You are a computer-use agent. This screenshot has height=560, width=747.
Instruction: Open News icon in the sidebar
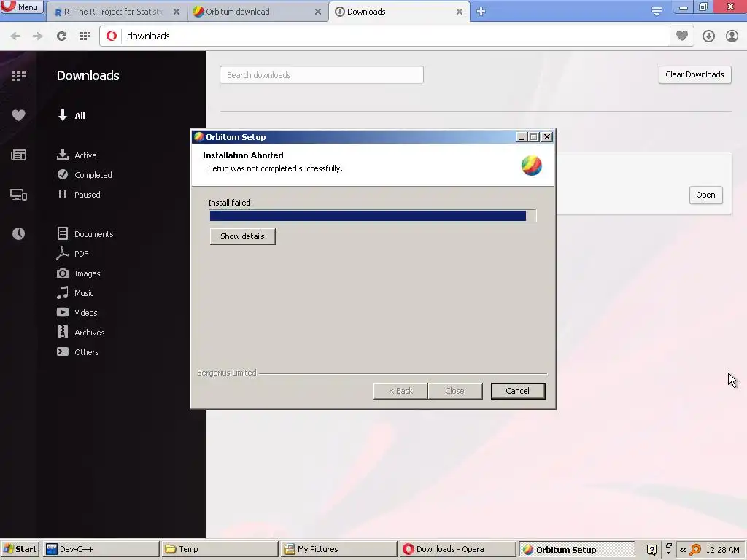point(18,155)
